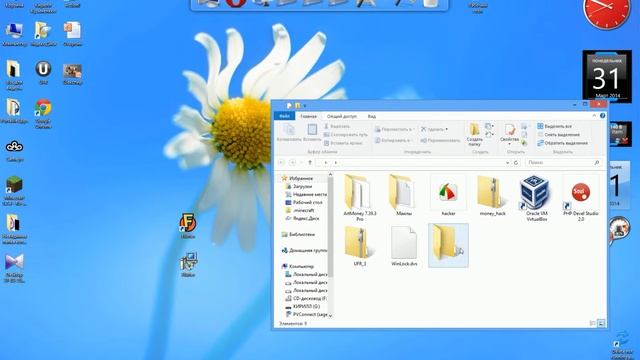This screenshot has height=360, width=640.
Task: Open the Properties dropdown arrow
Action: point(509,144)
